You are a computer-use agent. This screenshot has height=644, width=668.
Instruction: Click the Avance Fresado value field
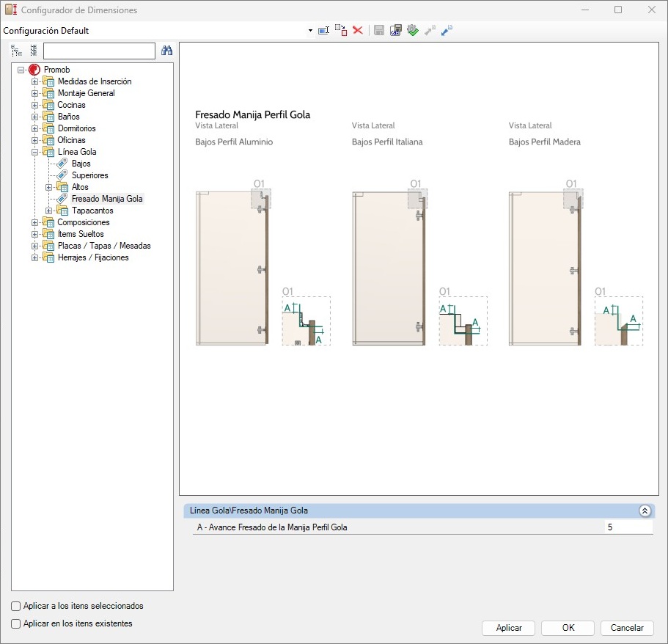point(628,527)
